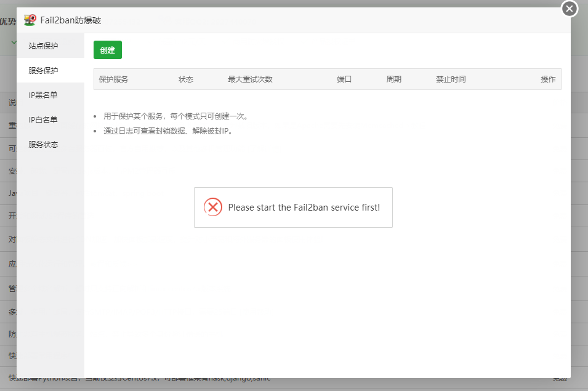Go to the IP白名单 tab
Screen dimensions: 588x391
(43, 120)
